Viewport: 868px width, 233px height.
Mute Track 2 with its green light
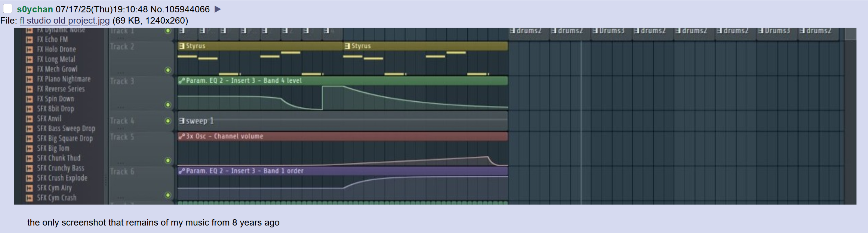(168, 70)
